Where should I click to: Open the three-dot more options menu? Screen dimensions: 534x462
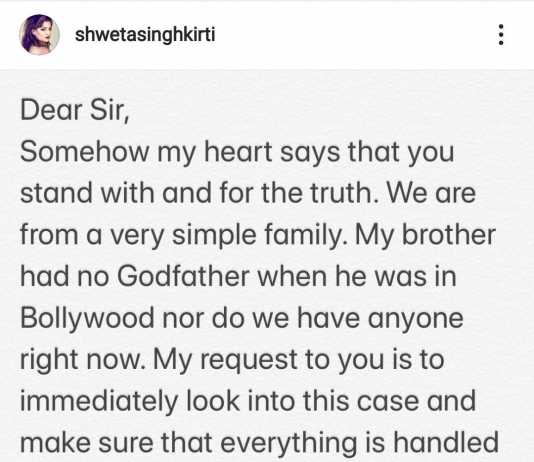click(501, 34)
